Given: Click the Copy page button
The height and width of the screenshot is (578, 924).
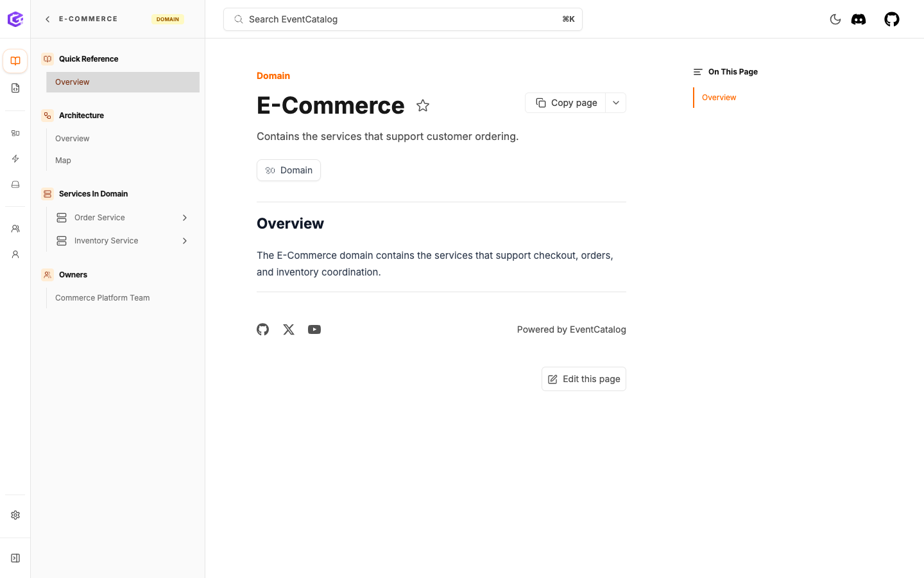Looking at the screenshot, I should 565,103.
